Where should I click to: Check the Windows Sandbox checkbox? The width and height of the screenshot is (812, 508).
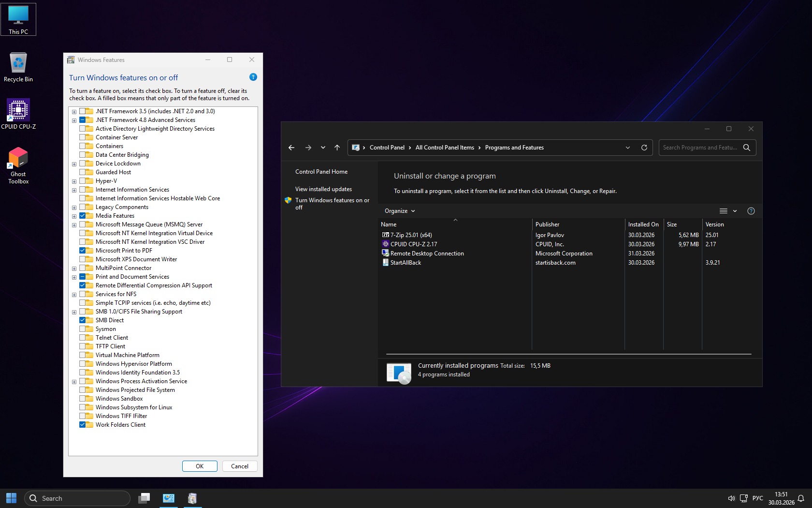tap(83, 399)
